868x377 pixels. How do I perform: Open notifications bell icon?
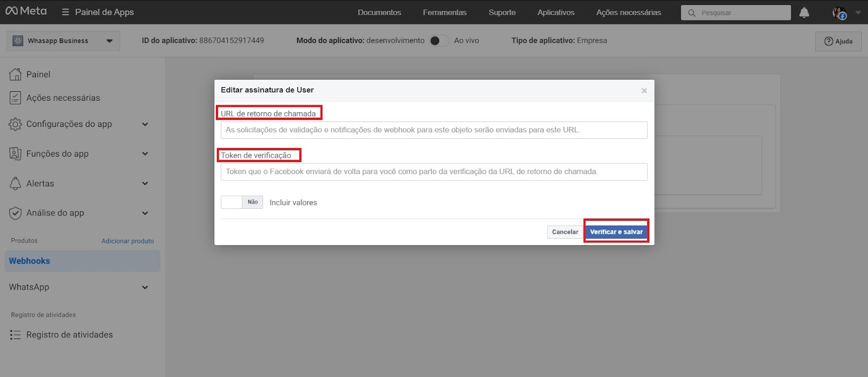[x=804, y=12]
